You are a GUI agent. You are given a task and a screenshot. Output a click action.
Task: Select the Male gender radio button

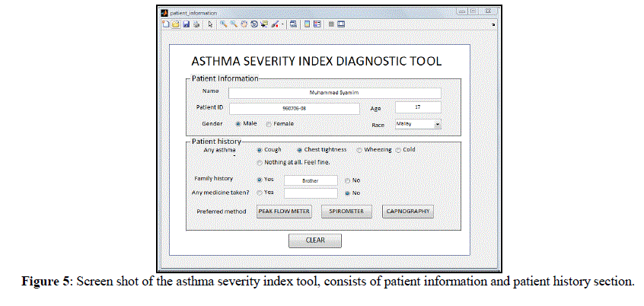click(238, 123)
